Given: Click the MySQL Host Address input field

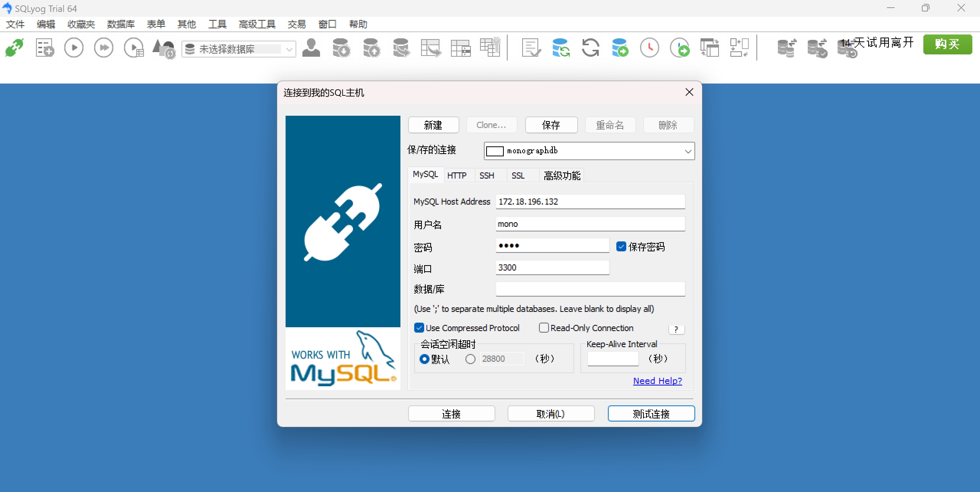Looking at the screenshot, I should [590, 202].
